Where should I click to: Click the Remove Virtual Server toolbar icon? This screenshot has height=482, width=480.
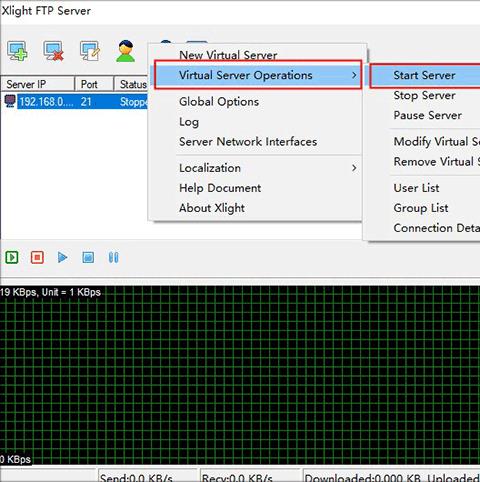(53, 51)
